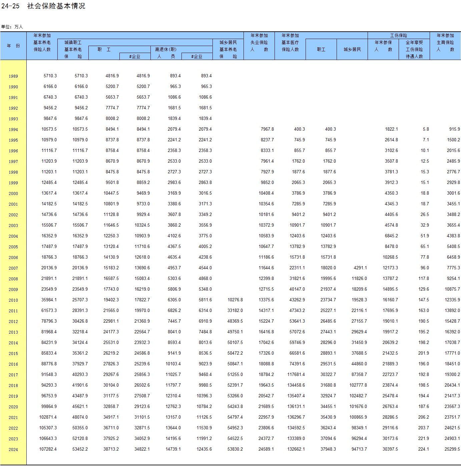Select the 年末参加生育保险人数 header
The image size is (461, 476).
click(445, 42)
